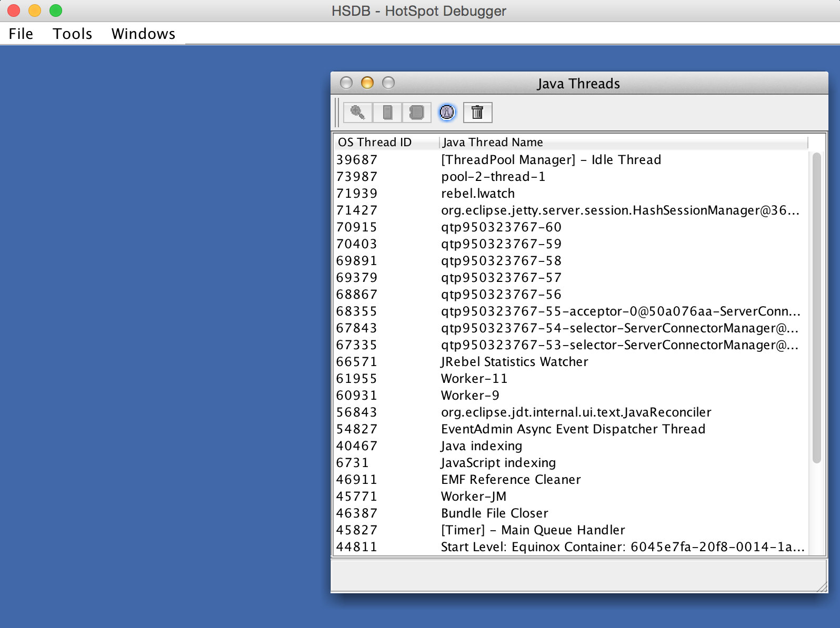Click the Stack Memory toolbar icon
Screen dimensions: 840x628
point(387,113)
